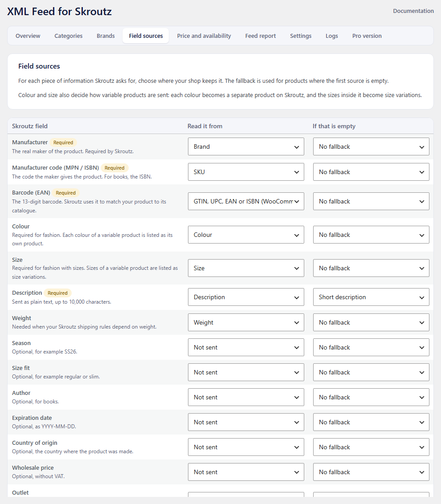Switch to the Categories tab

69,36
